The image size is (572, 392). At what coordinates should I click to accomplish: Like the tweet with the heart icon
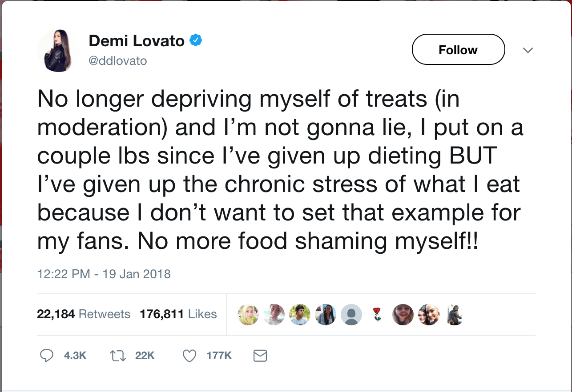pos(190,356)
